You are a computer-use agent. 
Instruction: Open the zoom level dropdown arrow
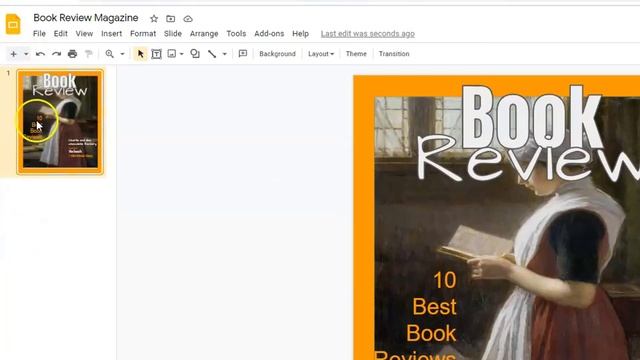coord(122,54)
